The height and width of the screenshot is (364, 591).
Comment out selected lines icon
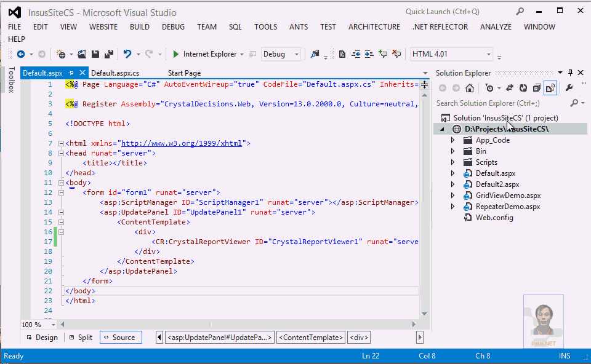(383, 54)
